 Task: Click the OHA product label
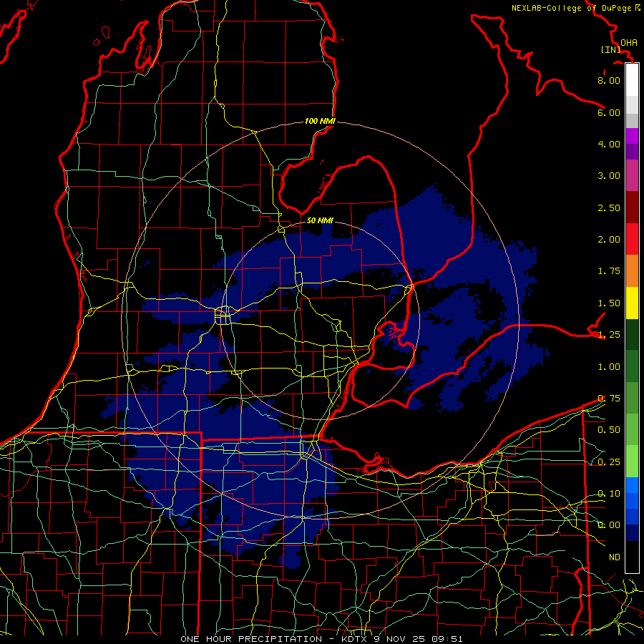pyautogui.click(x=629, y=43)
